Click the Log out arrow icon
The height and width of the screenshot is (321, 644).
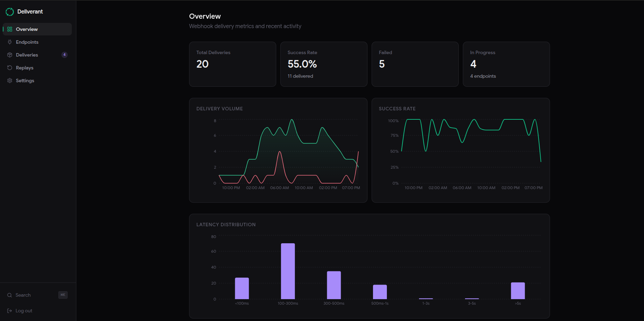click(10, 311)
